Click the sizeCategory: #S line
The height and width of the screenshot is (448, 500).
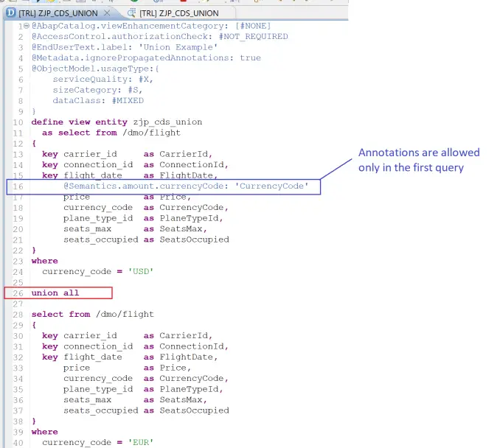[x=97, y=90]
